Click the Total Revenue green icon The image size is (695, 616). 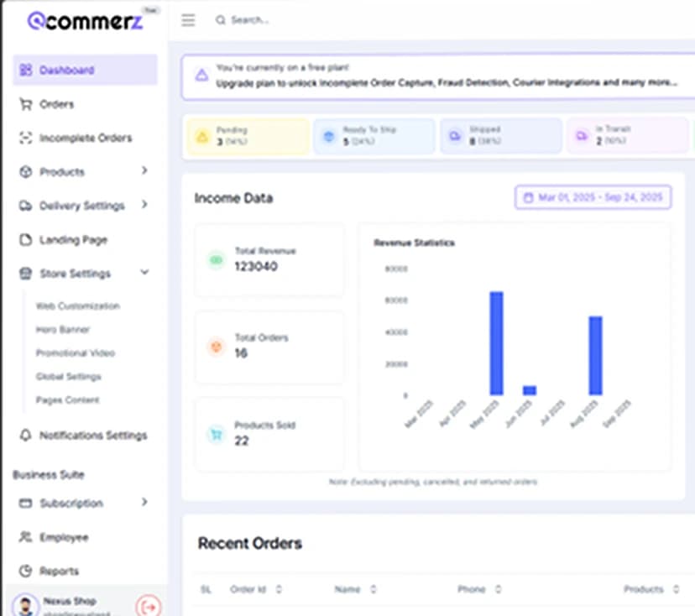coord(217,259)
